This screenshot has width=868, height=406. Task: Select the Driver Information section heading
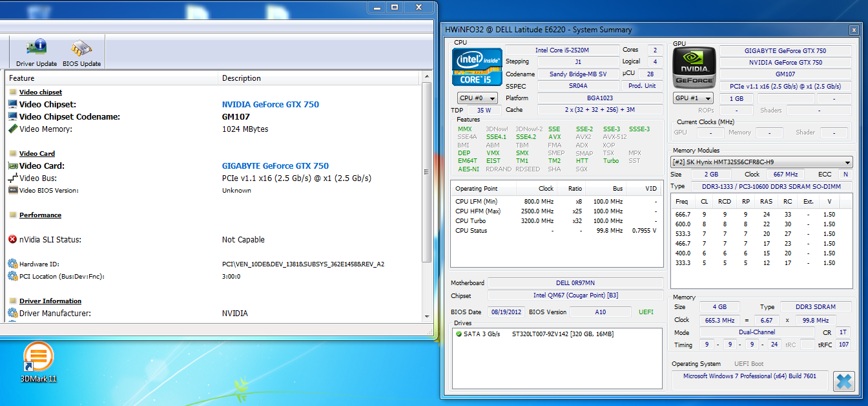(x=50, y=301)
